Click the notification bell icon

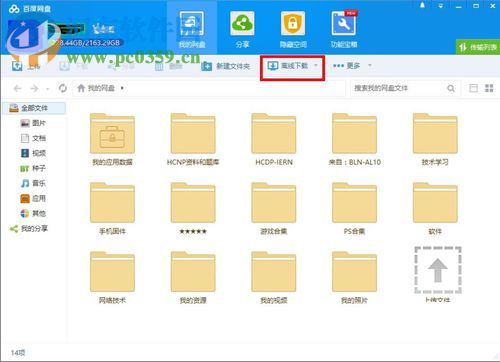point(422,6)
